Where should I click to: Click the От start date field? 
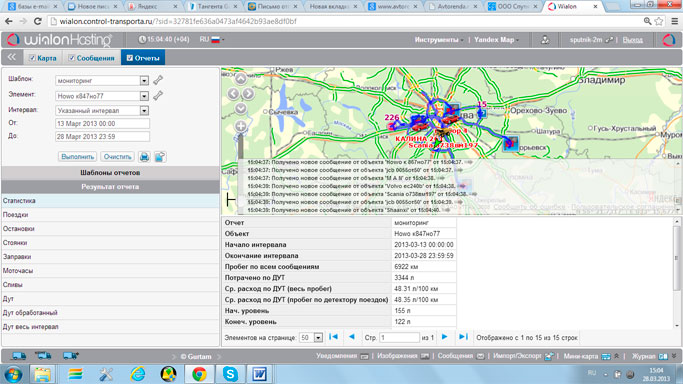(102, 124)
